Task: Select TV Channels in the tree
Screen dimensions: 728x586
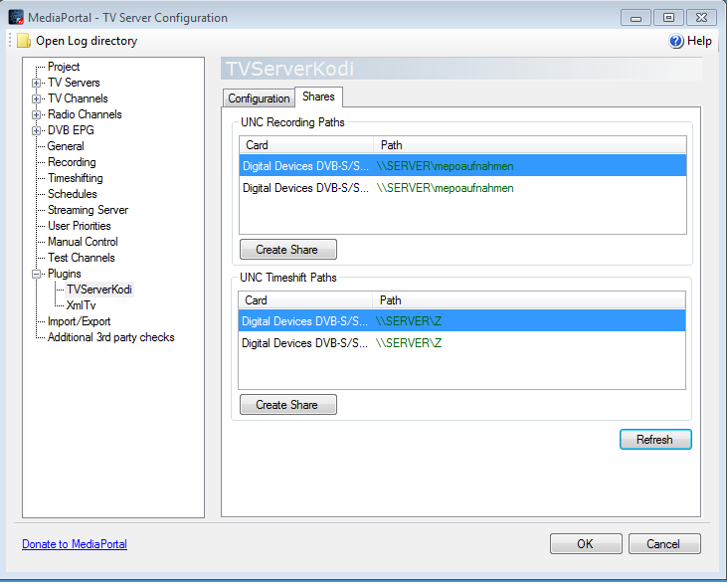Action: click(78, 98)
